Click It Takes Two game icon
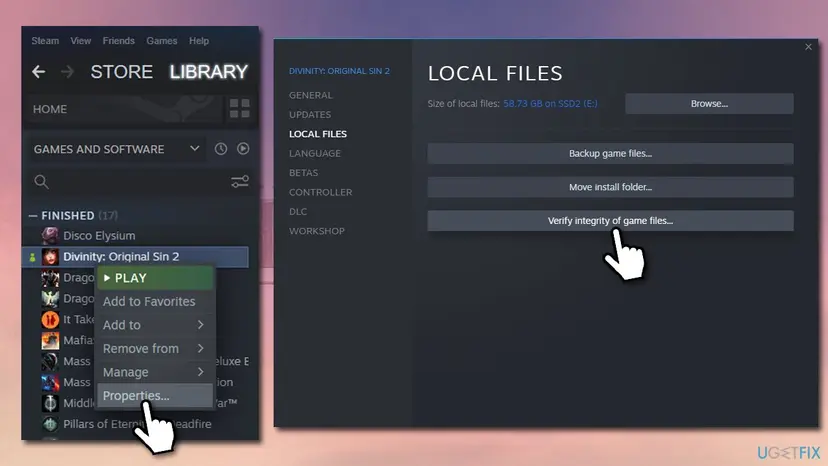Viewport: 828px width, 466px height. (x=50, y=320)
